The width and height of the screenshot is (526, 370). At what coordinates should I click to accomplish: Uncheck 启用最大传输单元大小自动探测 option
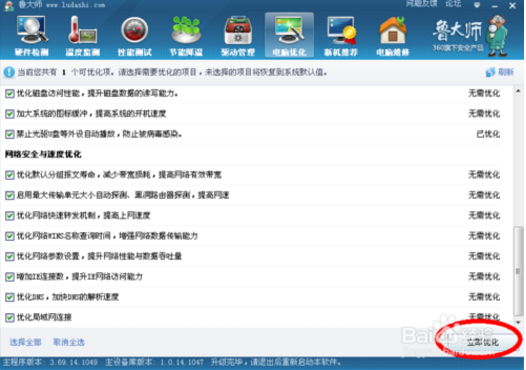click(x=10, y=196)
